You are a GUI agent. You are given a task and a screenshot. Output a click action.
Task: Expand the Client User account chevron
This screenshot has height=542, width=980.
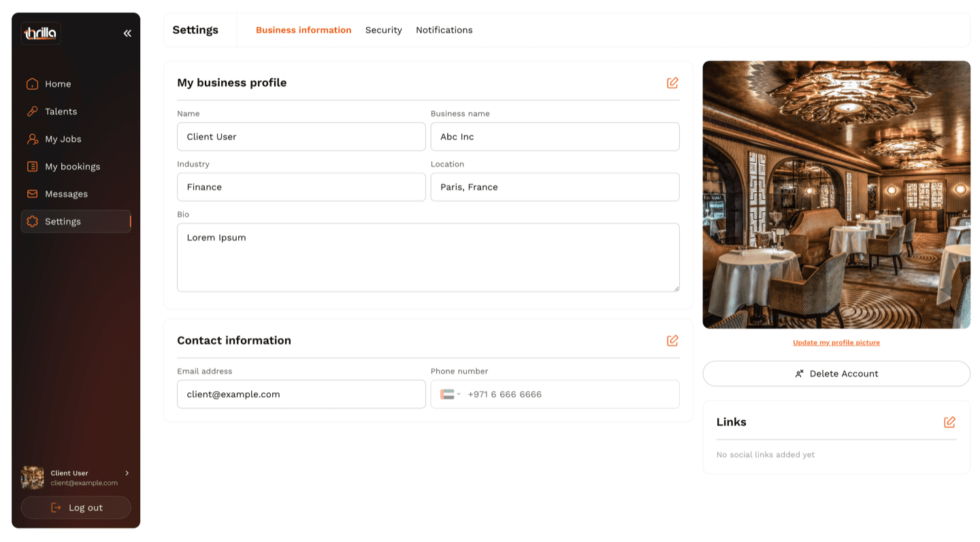click(127, 474)
